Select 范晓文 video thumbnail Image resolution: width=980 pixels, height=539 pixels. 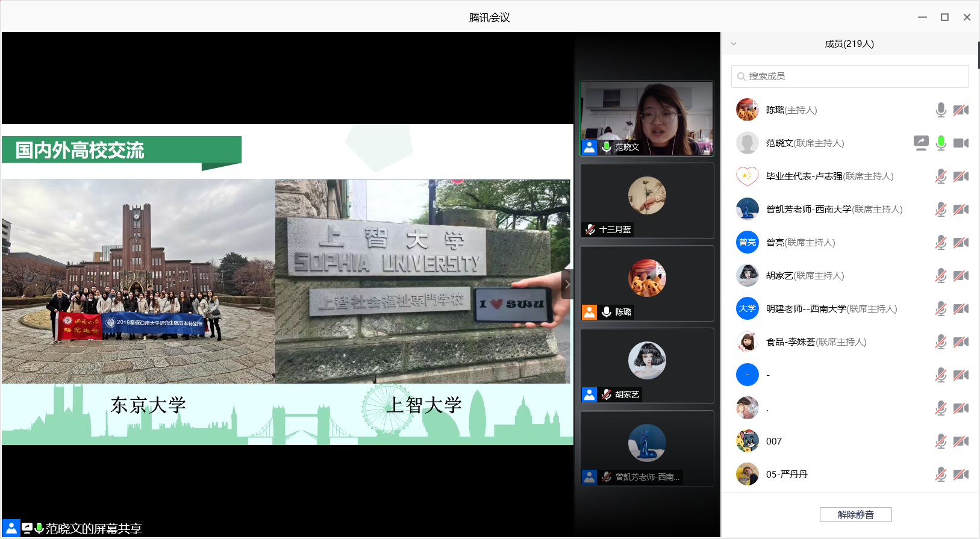coord(646,119)
